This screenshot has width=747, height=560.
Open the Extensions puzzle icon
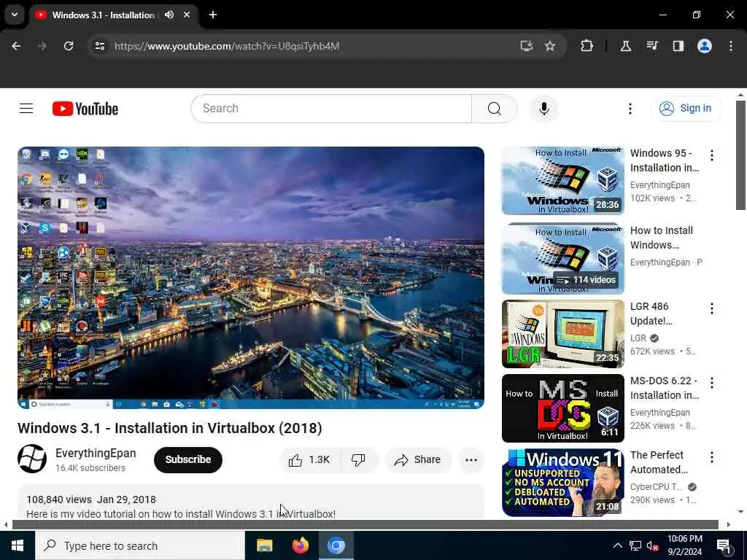(x=587, y=46)
